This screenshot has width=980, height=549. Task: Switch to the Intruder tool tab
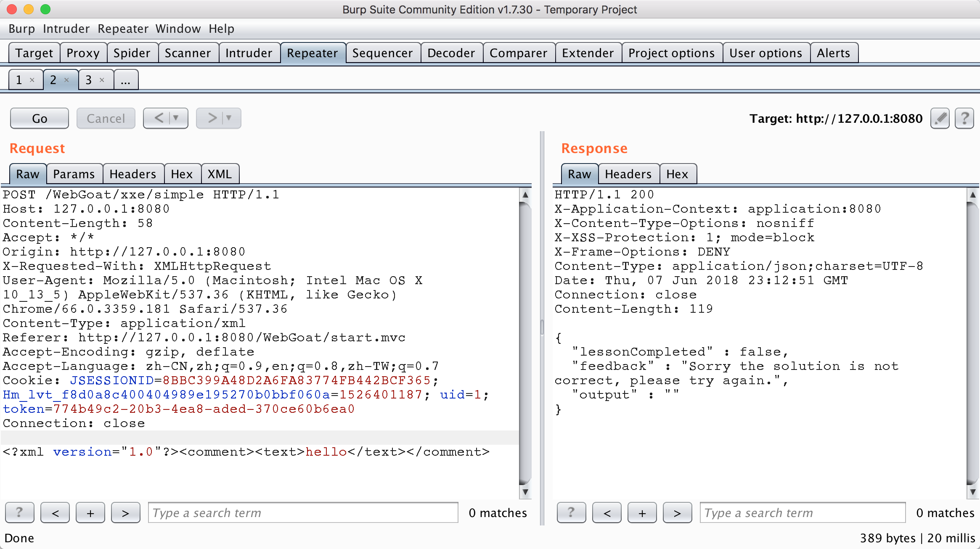pyautogui.click(x=249, y=53)
